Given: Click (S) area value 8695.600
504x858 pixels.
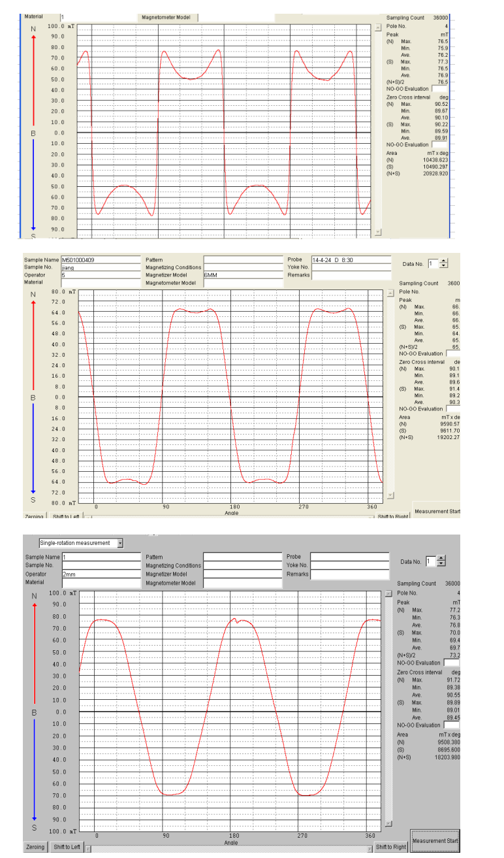Looking at the screenshot, I should point(448,750).
